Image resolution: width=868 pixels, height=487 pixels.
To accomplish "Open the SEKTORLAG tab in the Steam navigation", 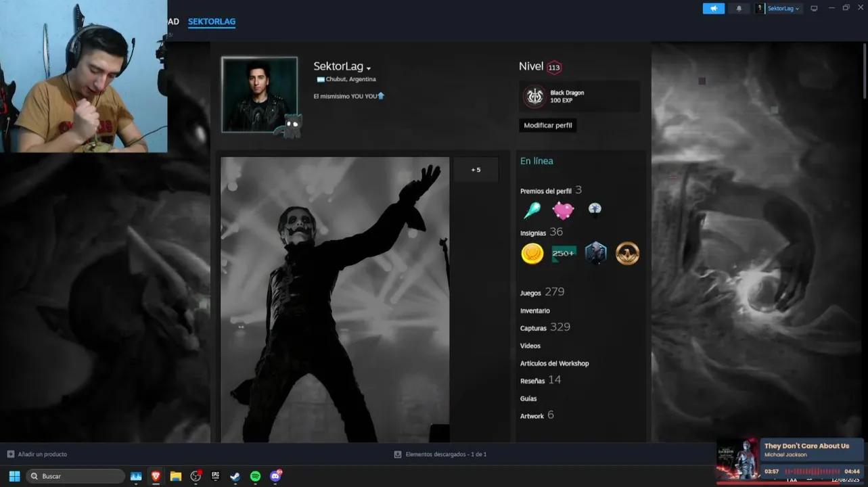I will click(212, 22).
